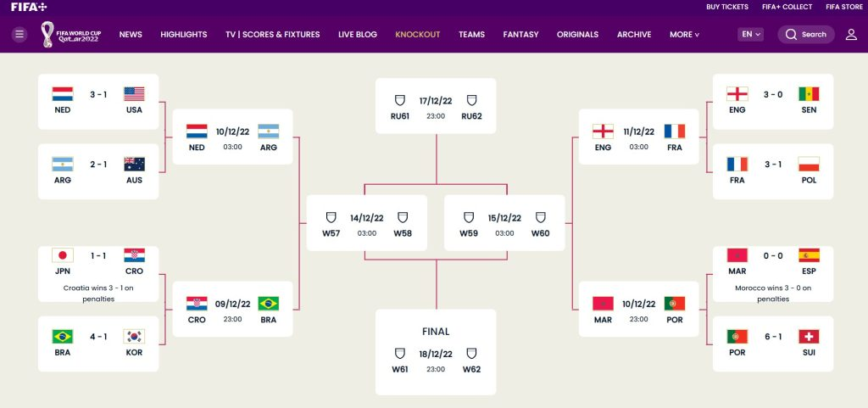Click the FIFA+ logo at top left
This screenshot has width=868, height=408.
(x=29, y=7)
